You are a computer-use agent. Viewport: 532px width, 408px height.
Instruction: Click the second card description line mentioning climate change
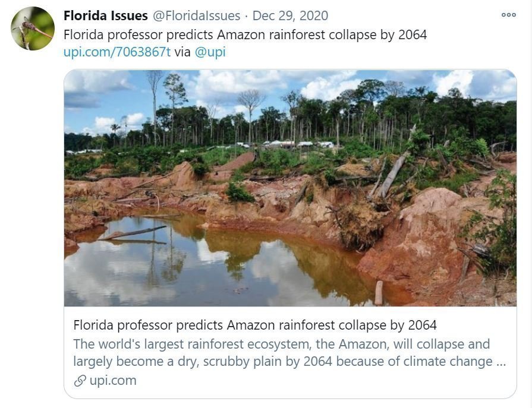289,361
